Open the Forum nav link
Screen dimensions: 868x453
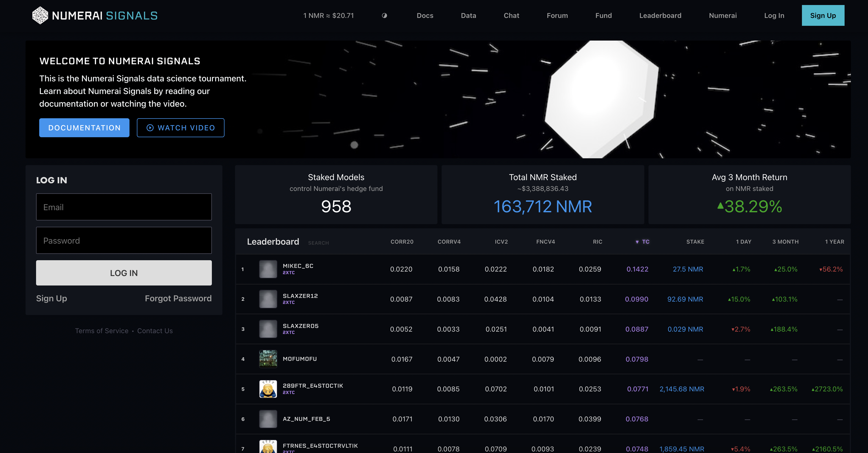coord(557,16)
